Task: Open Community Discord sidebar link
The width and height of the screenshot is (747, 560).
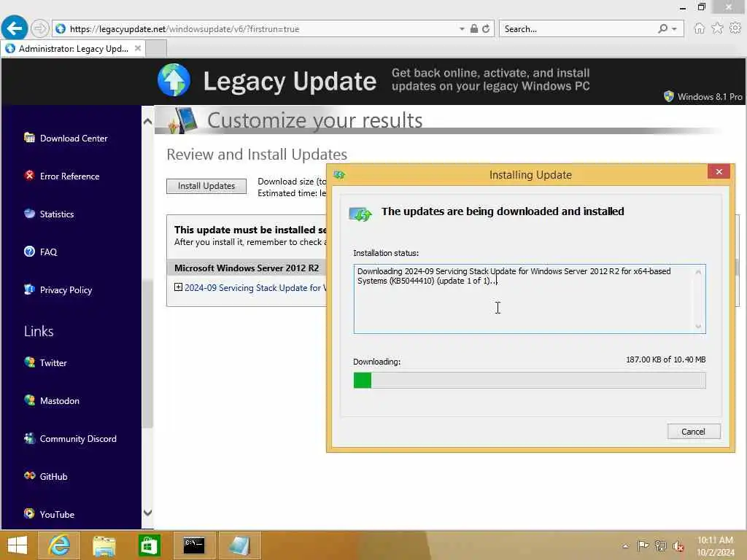Action: 78,438
